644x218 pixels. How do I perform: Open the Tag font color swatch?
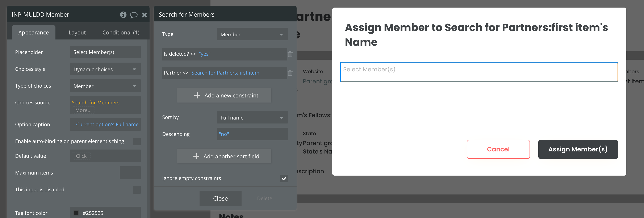[x=76, y=213]
